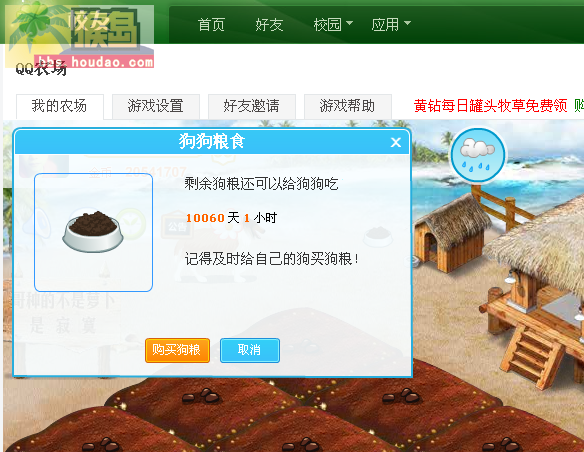Click the wooden doghouse on the farm
The image size is (584, 452).
pos(450,235)
